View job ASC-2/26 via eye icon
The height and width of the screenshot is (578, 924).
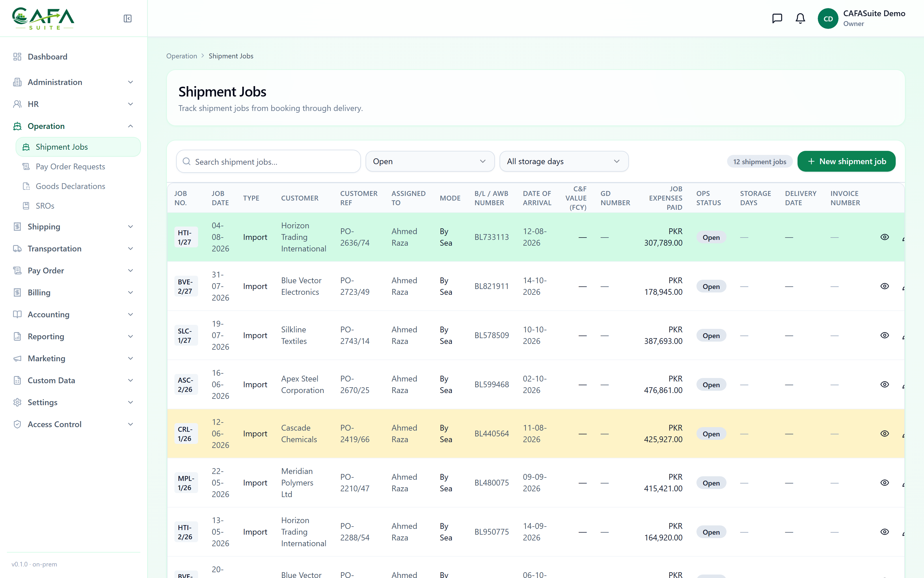(x=885, y=384)
